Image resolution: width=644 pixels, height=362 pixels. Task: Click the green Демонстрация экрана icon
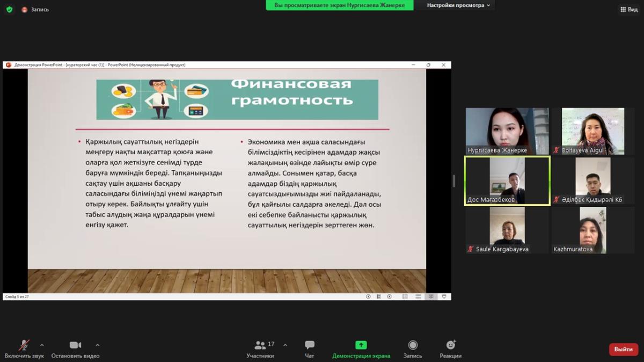(361, 345)
